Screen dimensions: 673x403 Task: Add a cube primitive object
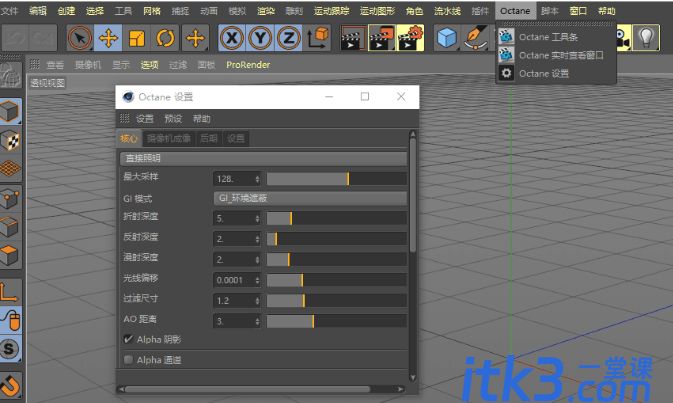(447, 38)
